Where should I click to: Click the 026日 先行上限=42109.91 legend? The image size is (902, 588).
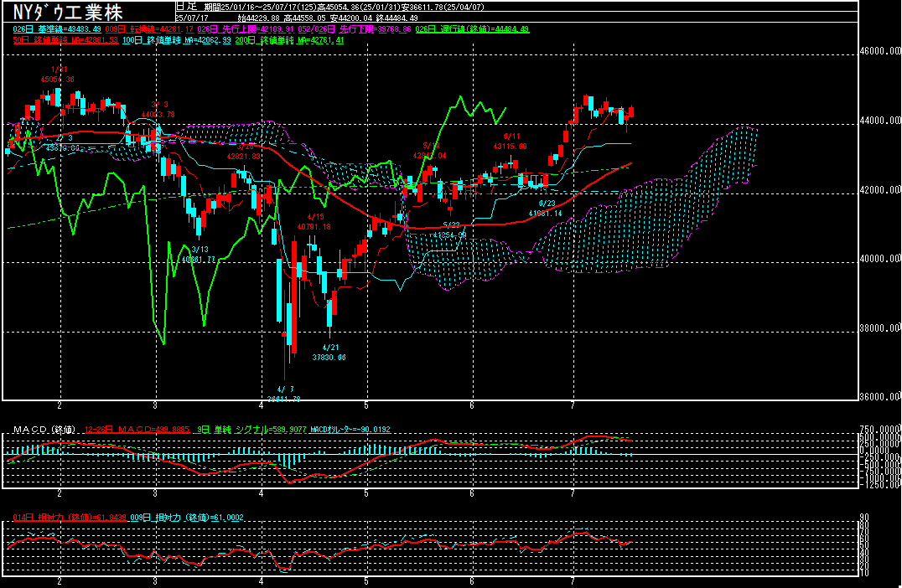click(246, 28)
